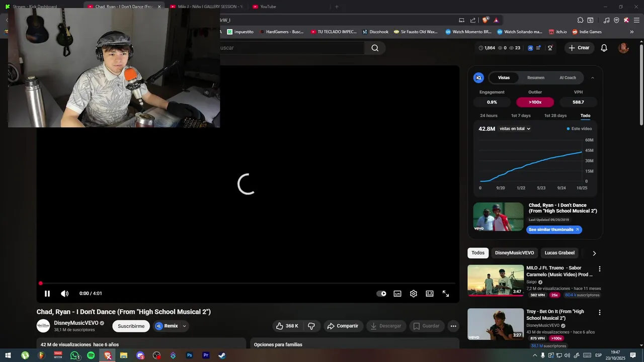Screen dimensions: 644x362
Task: Click the Suscribirme button
Action: [131, 326]
